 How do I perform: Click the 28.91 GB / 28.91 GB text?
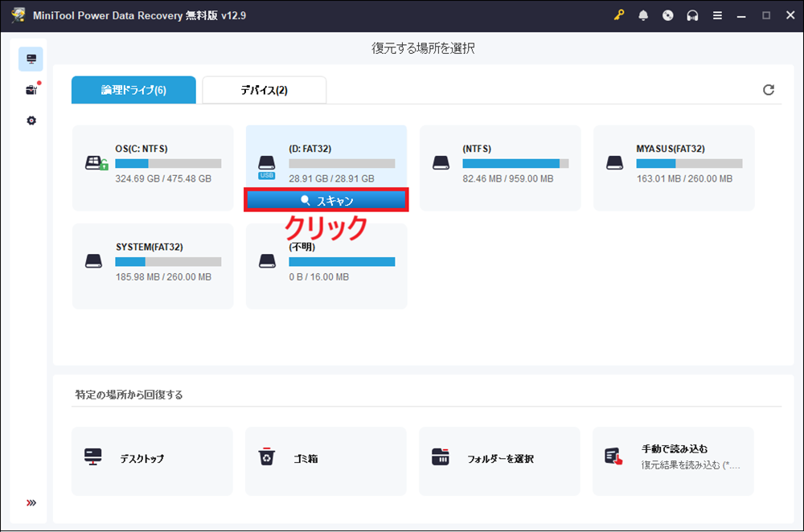[x=331, y=179]
